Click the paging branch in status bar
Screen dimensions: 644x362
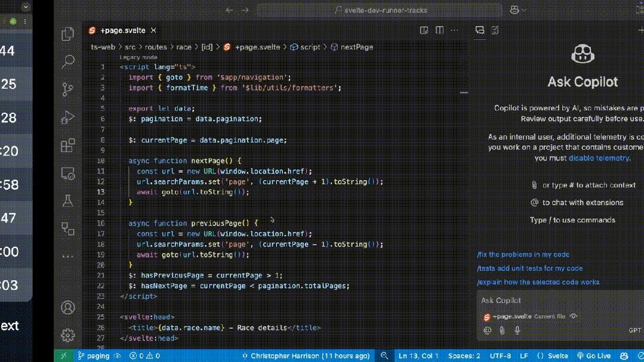(x=93, y=356)
